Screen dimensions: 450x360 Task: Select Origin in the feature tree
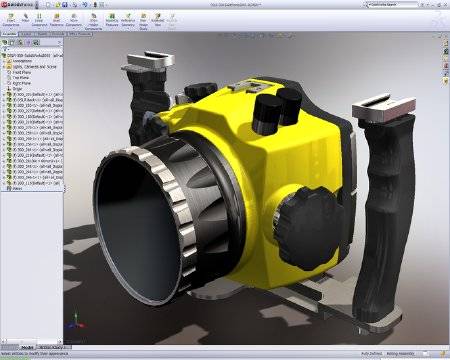[x=15, y=89]
